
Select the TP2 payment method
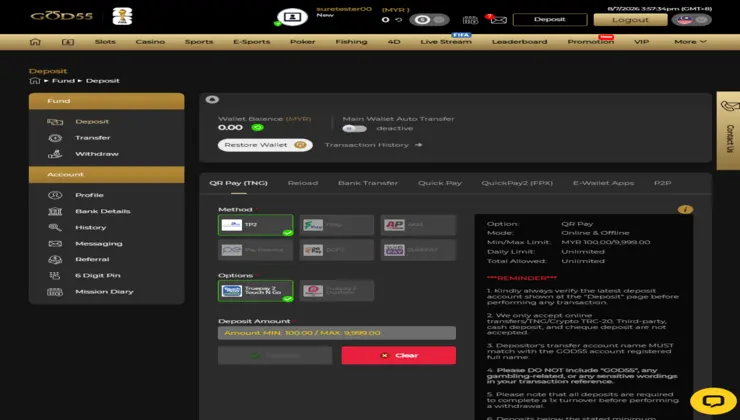256,225
